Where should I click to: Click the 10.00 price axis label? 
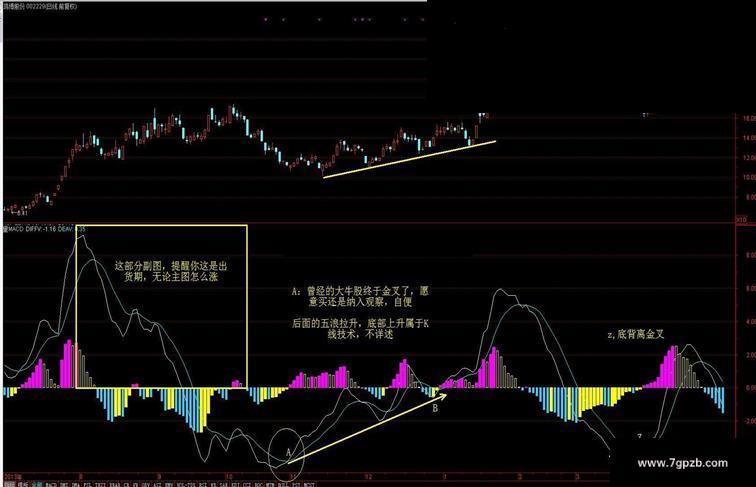click(749, 177)
